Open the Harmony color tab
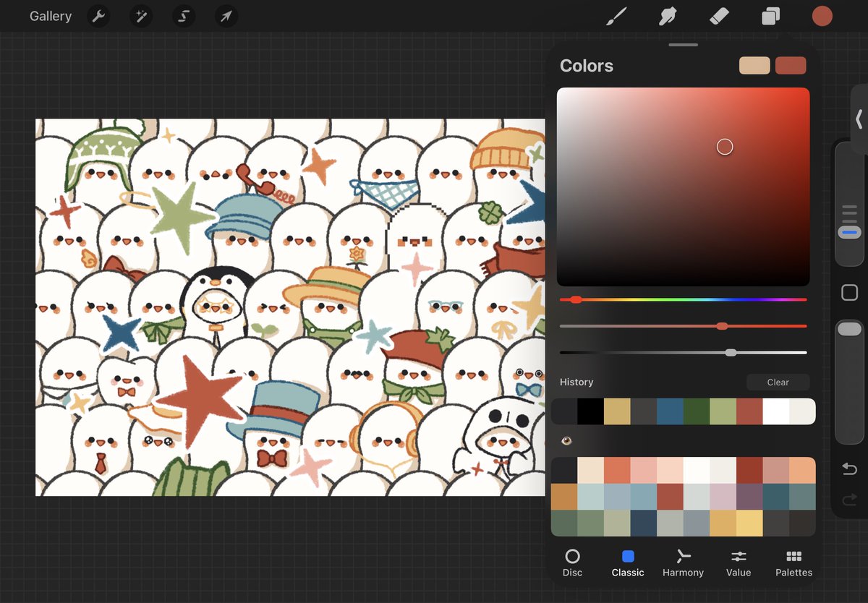 click(683, 563)
